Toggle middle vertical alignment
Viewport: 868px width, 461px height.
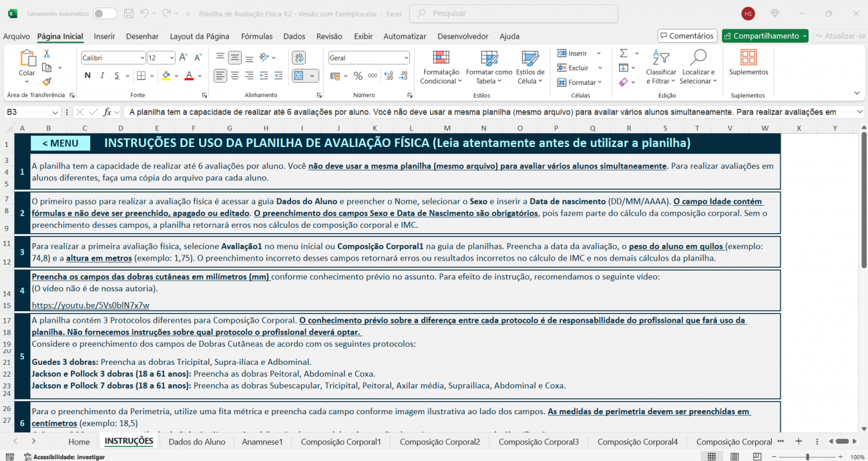[x=234, y=57]
